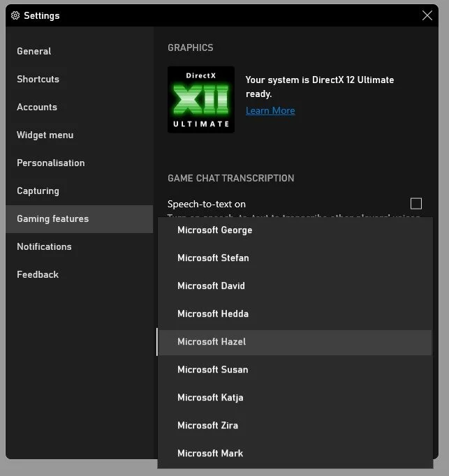This screenshot has width=449, height=476.
Task: Select Microsoft Katja from the list
Action: [x=295, y=398]
